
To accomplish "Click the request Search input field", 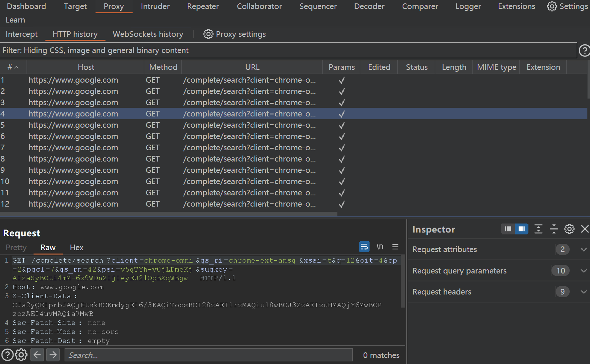I will point(208,355).
